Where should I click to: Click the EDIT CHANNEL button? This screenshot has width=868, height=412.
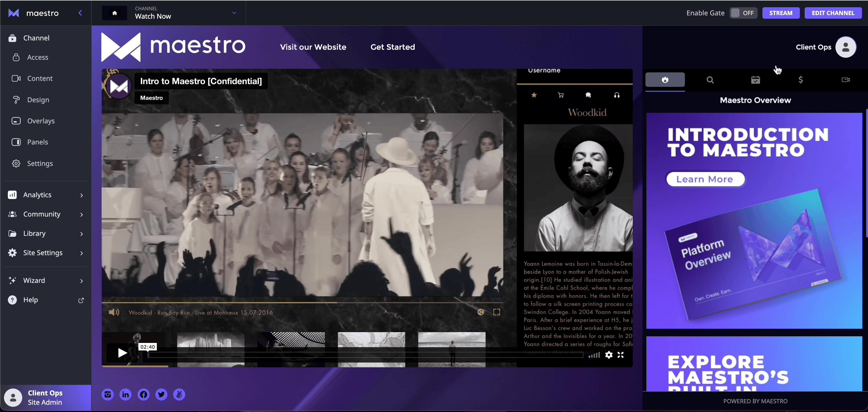833,13
